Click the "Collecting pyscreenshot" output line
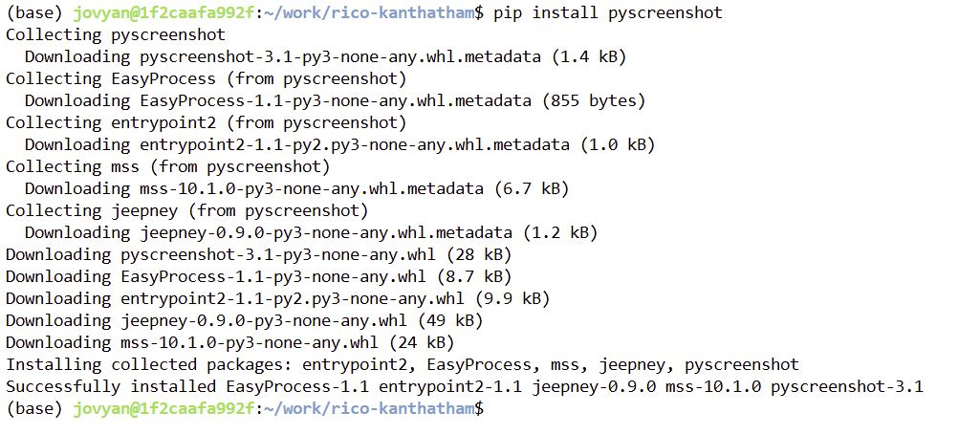Viewport: 980px width, 435px height. (x=115, y=34)
